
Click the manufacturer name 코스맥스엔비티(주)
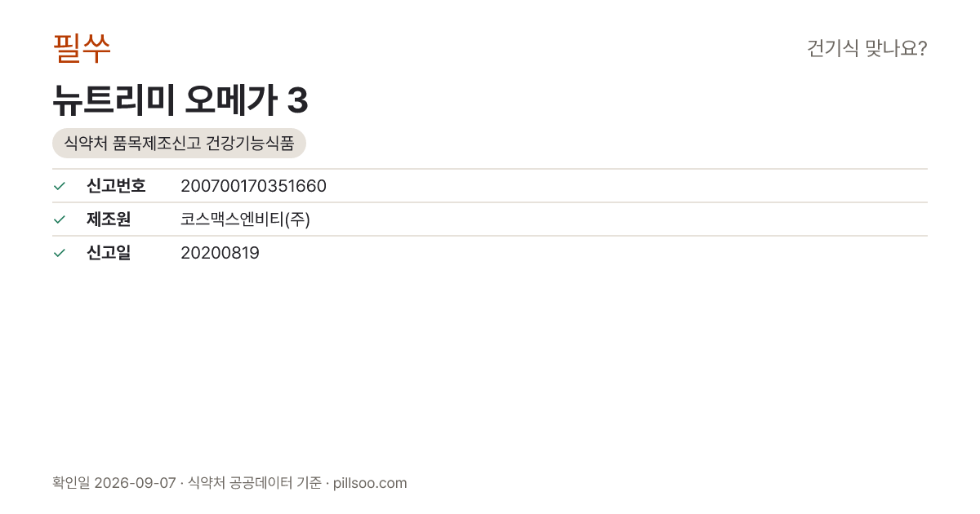pos(245,219)
